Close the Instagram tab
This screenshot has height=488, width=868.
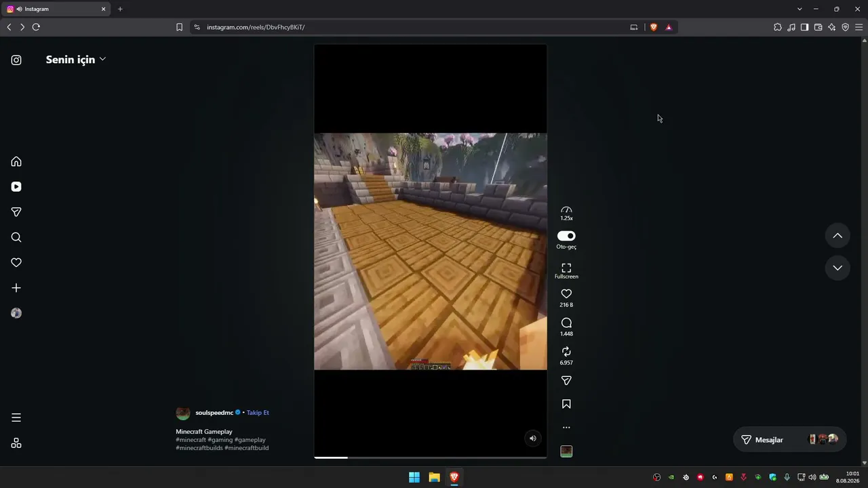(104, 9)
